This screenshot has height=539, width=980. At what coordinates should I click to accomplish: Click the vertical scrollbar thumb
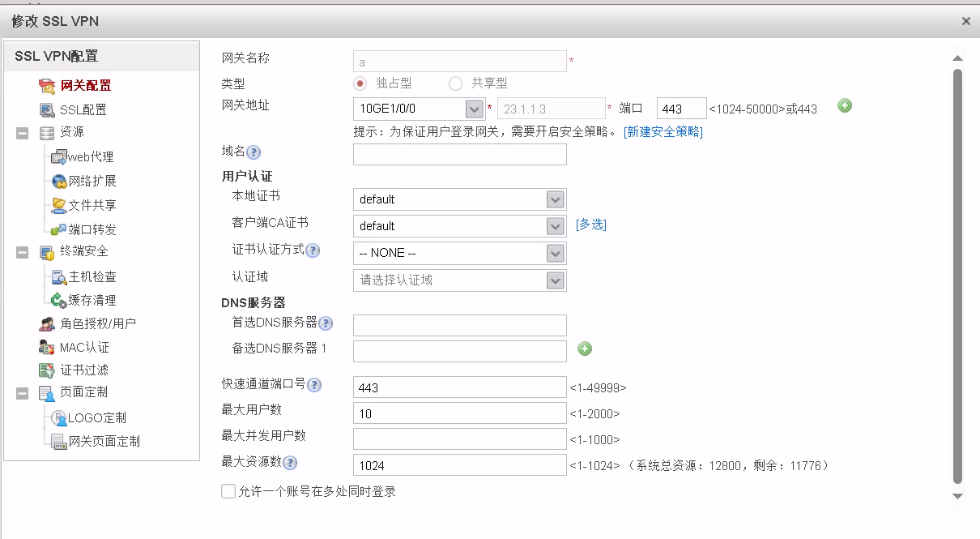pos(957,276)
